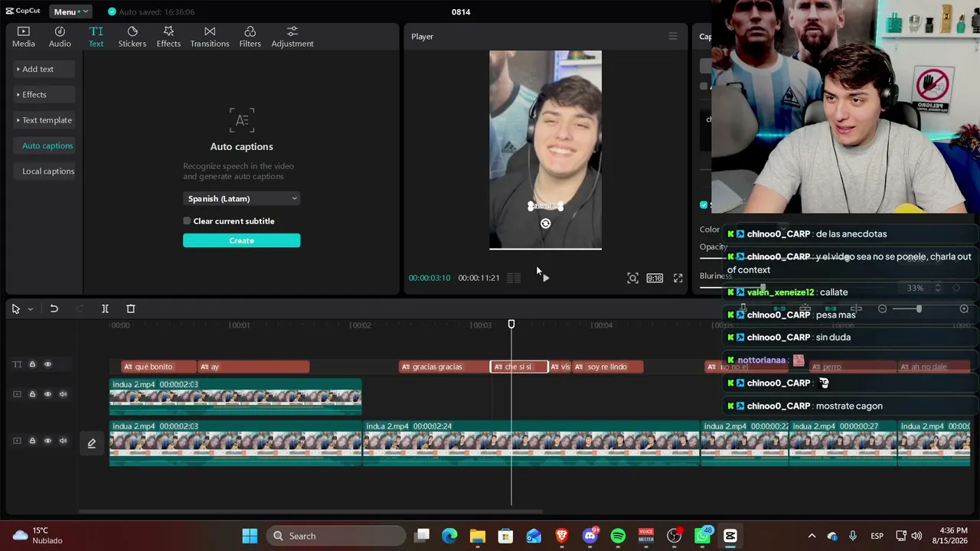Enter fullscreen preview mode

678,278
